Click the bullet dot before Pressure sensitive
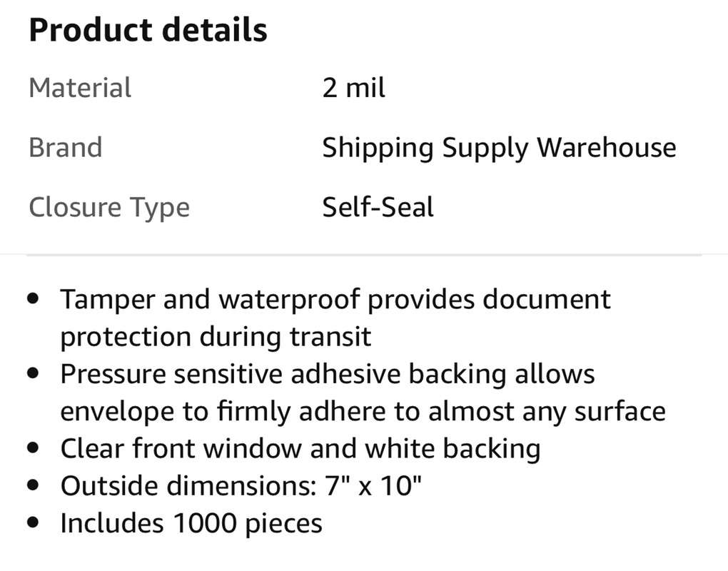Screen dimensions: 728x571 coord(33,374)
